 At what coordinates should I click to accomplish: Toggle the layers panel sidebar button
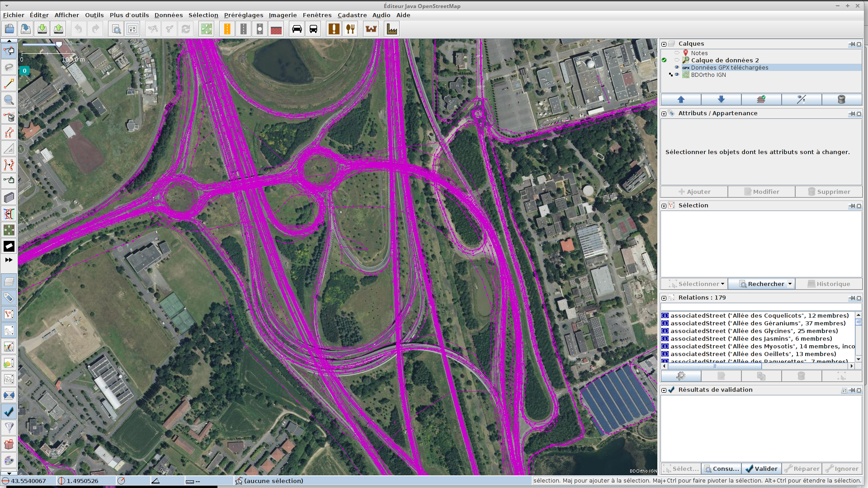tap(9, 282)
